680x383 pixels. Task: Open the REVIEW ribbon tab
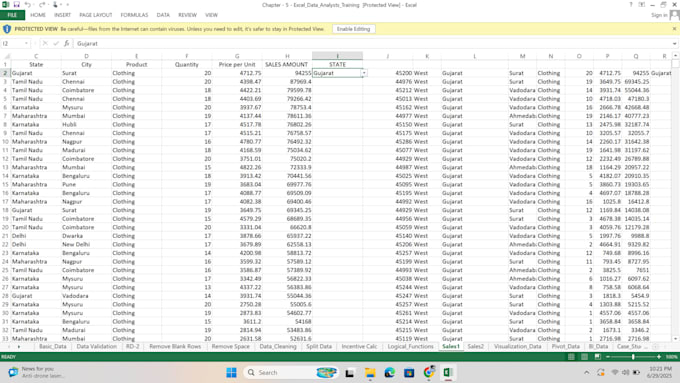pos(187,15)
